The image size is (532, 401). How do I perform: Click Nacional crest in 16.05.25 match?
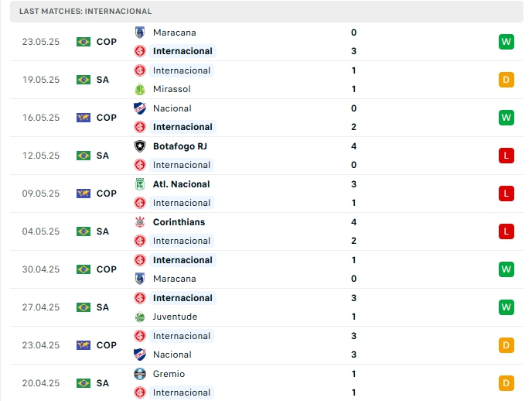pyautogui.click(x=140, y=108)
